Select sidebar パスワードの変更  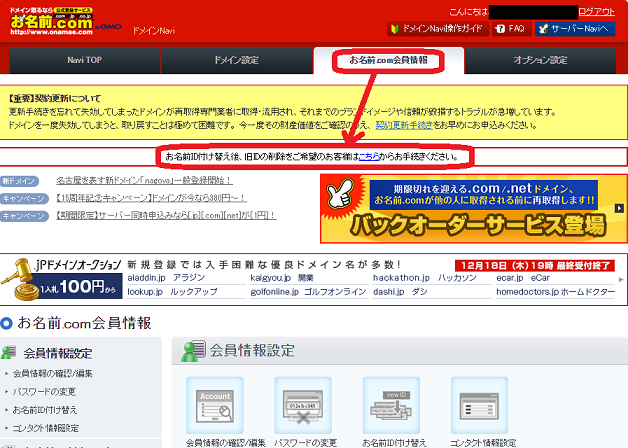point(44,392)
